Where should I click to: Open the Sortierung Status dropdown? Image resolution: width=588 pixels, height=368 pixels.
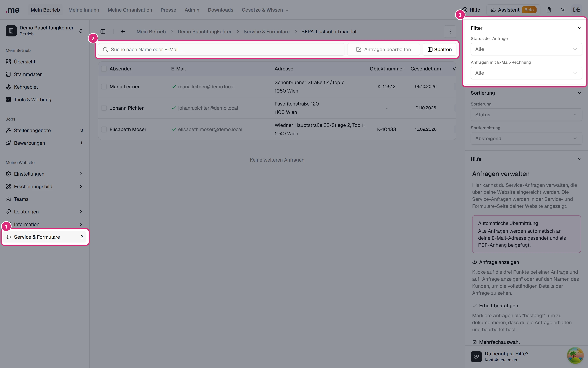(x=526, y=115)
